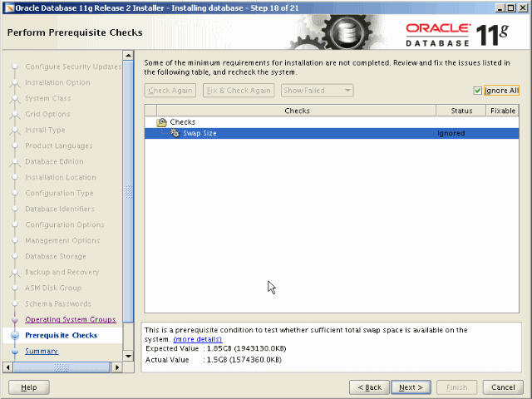Screen dimensions: 532x399
Task: Select the Prerequisite Checks step
Action: point(61,335)
